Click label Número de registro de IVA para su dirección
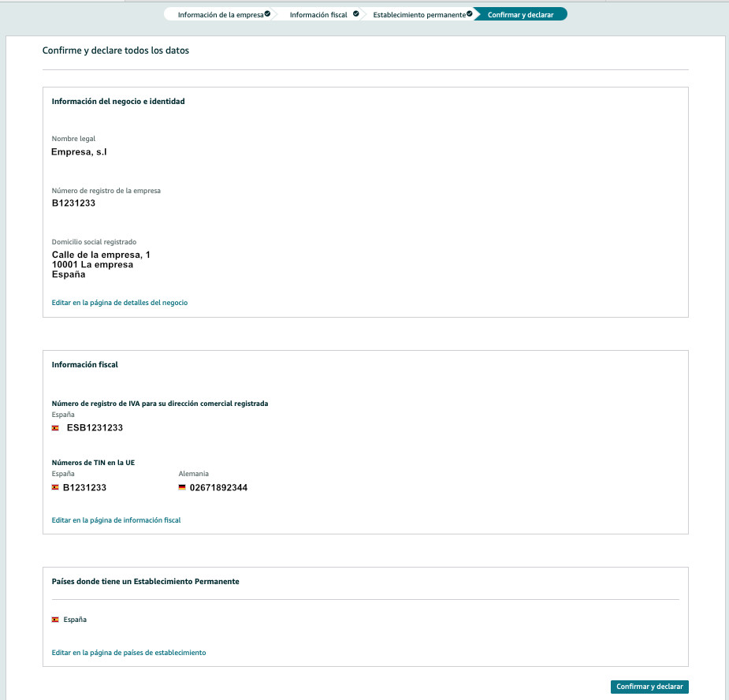 [x=160, y=404]
